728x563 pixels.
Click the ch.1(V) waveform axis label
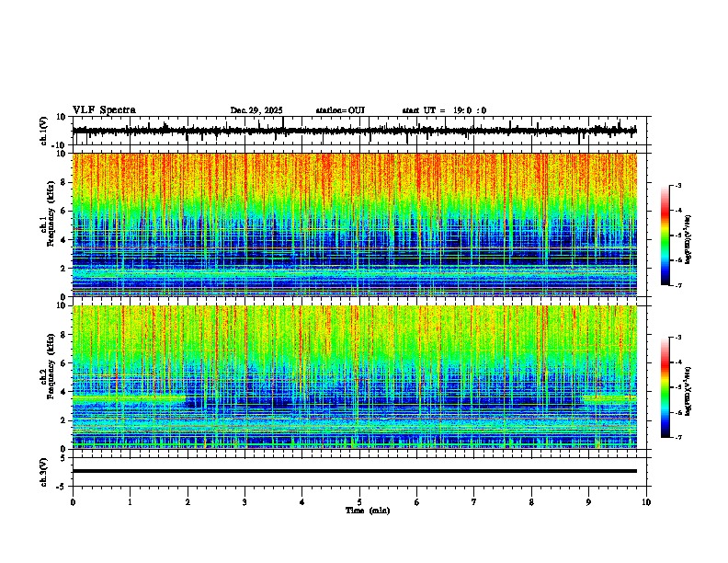pyautogui.click(x=44, y=131)
